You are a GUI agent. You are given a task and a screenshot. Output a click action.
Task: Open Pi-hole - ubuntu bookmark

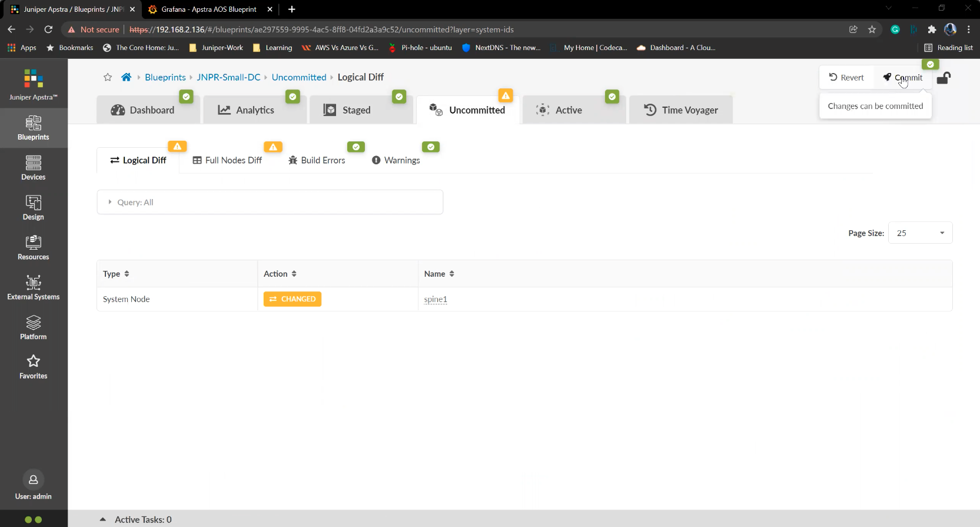[x=420, y=48]
